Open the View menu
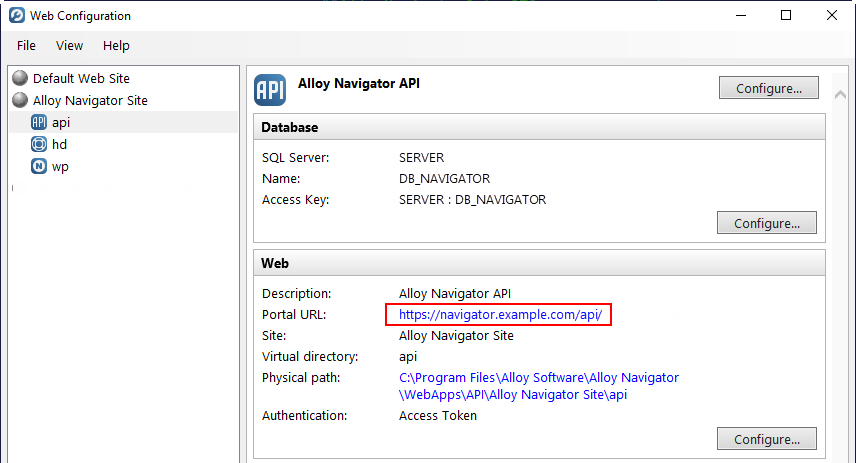Viewport: 856px width, 463px height. click(69, 46)
